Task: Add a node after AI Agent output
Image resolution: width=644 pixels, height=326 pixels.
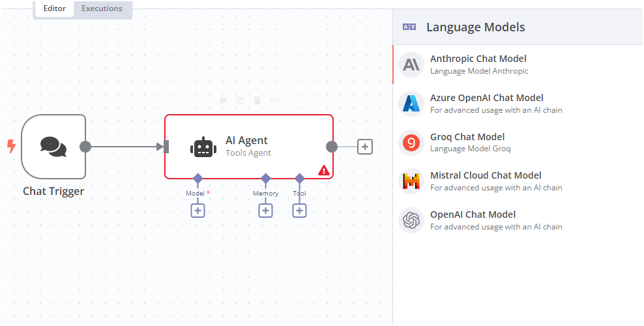Action: pos(365,147)
